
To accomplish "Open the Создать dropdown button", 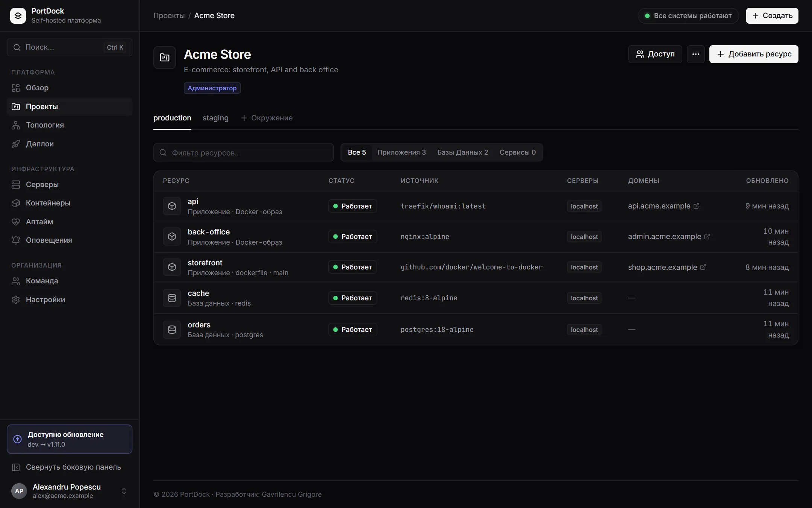I will point(772,16).
